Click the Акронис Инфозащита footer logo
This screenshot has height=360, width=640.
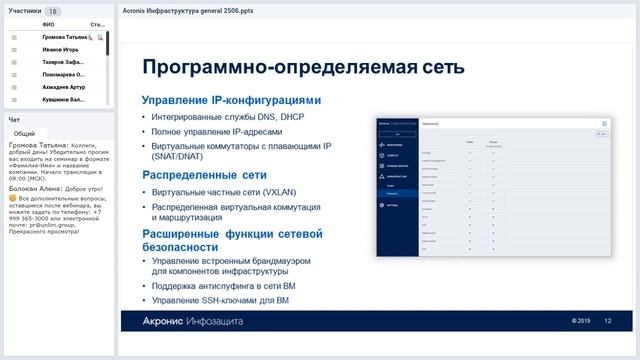click(x=193, y=321)
